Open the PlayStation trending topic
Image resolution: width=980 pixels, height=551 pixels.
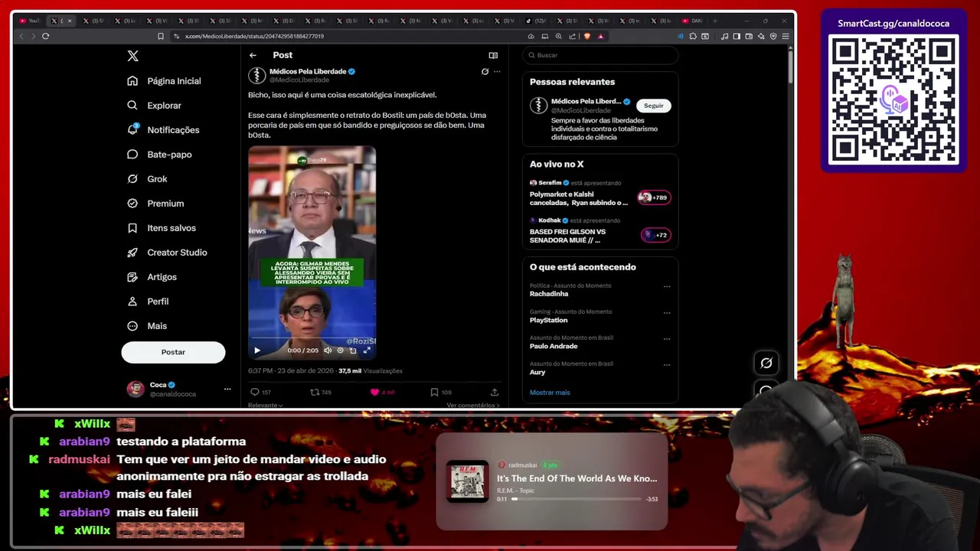pos(548,320)
